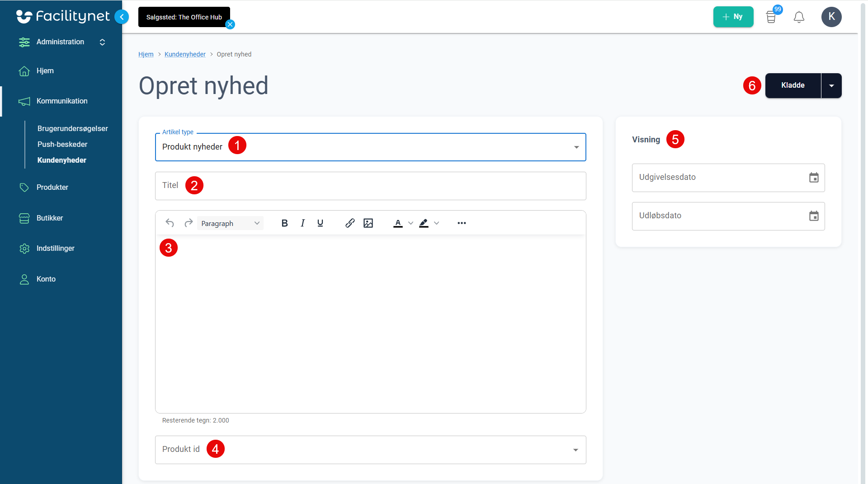
Task: Remove the Salgssted filter with the x
Action: point(230,25)
